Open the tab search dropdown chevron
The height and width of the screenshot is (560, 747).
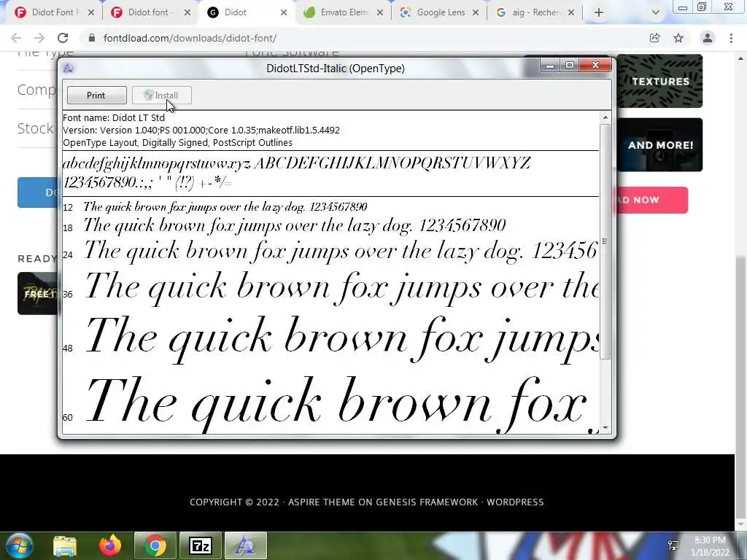click(x=656, y=12)
